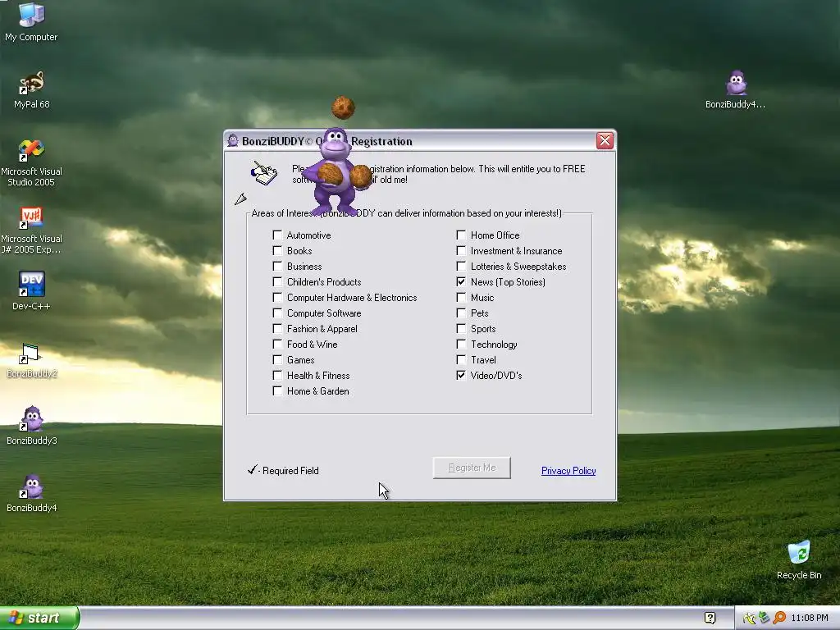Open the Privacy Policy link
The image size is (840, 630).
[x=568, y=470]
